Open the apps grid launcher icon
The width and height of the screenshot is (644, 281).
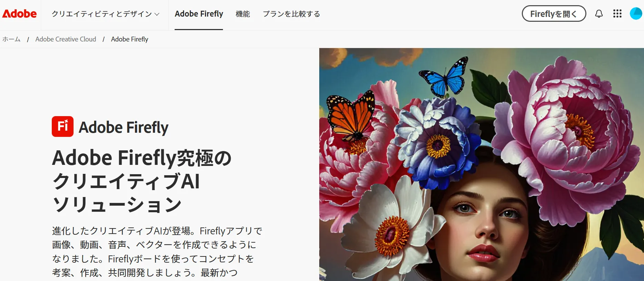pyautogui.click(x=617, y=14)
